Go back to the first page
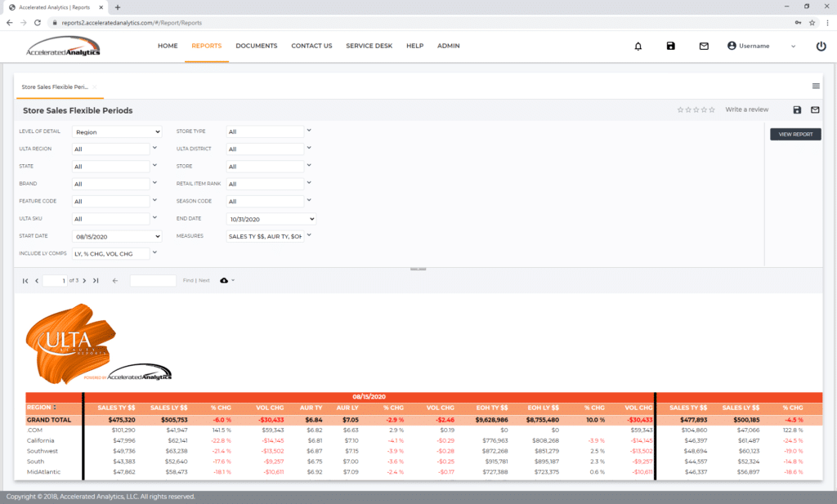 [x=24, y=279]
